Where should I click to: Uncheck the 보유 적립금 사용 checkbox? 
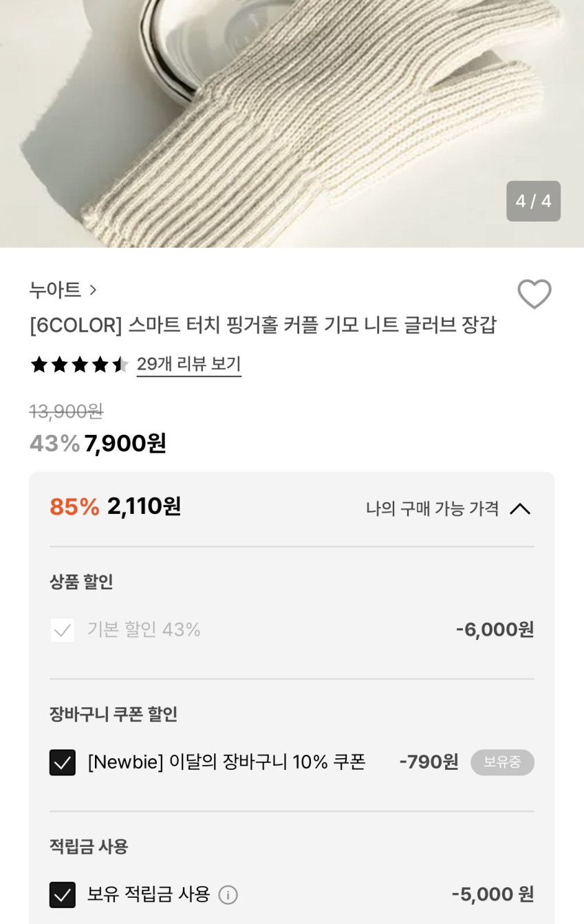(63, 894)
